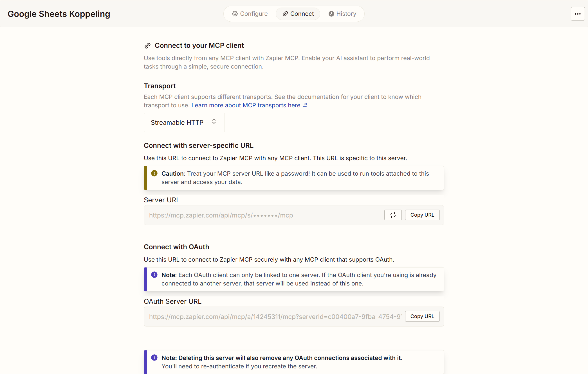588x374 pixels.
Task: Click the info icon in OAuth note
Action: tap(154, 275)
